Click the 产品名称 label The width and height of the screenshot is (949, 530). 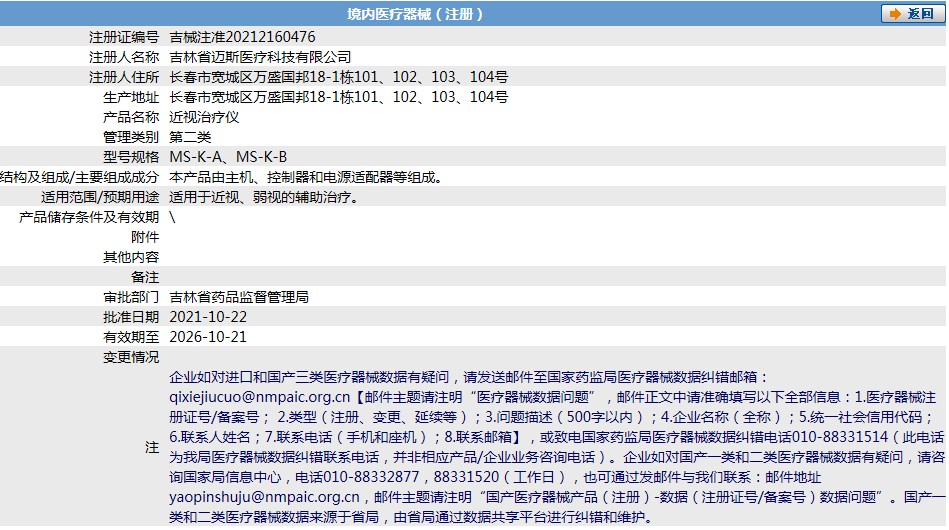pos(131,117)
